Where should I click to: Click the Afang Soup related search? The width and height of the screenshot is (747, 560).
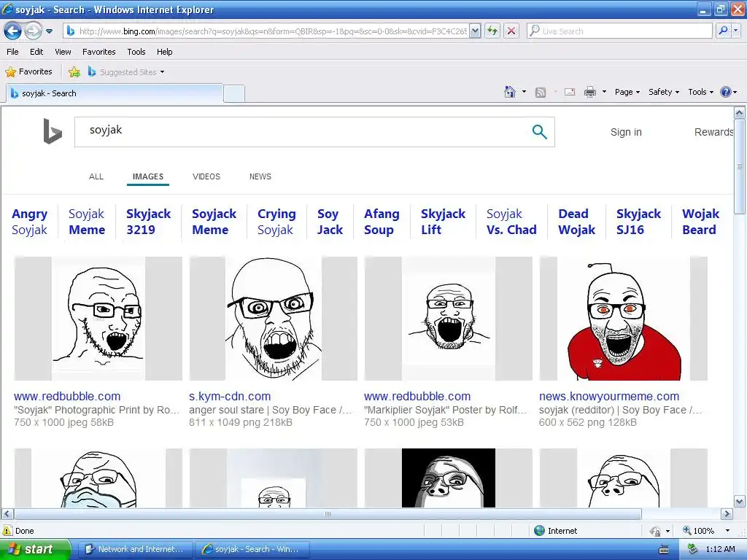[x=382, y=222]
